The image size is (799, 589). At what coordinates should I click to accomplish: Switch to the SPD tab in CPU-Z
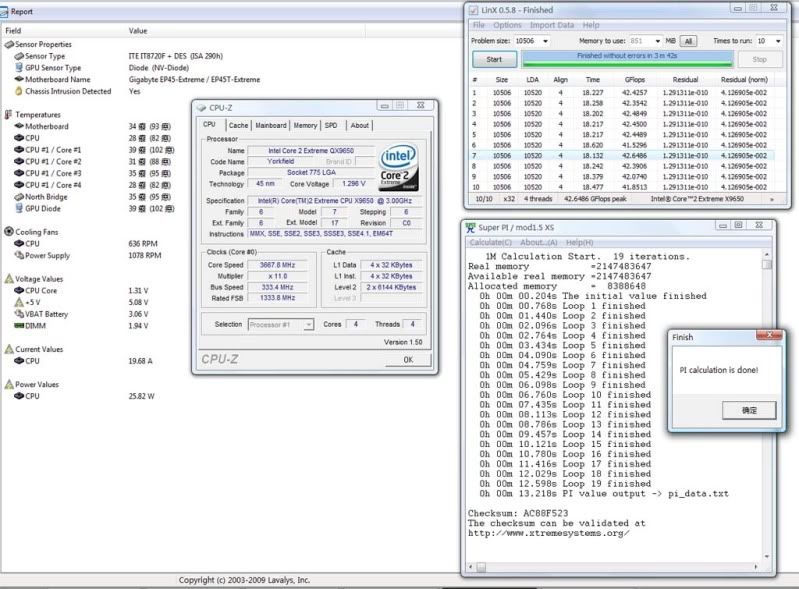[x=331, y=125]
